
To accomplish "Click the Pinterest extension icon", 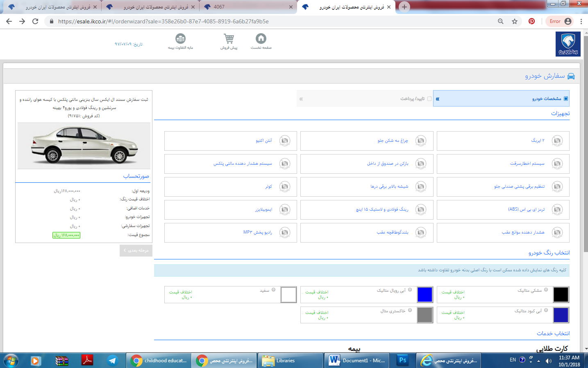I will click(x=531, y=21).
